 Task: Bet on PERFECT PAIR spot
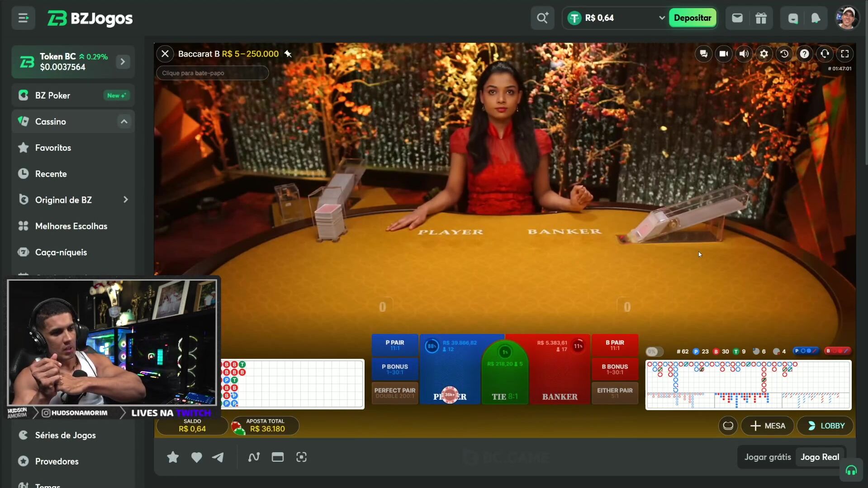tap(394, 392)
